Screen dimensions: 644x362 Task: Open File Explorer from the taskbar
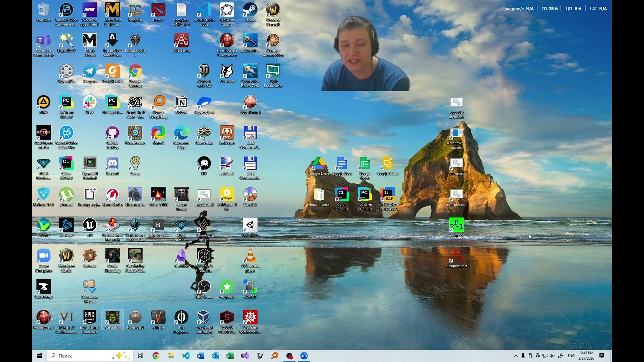pyautogui.click(x=171, y=356)
